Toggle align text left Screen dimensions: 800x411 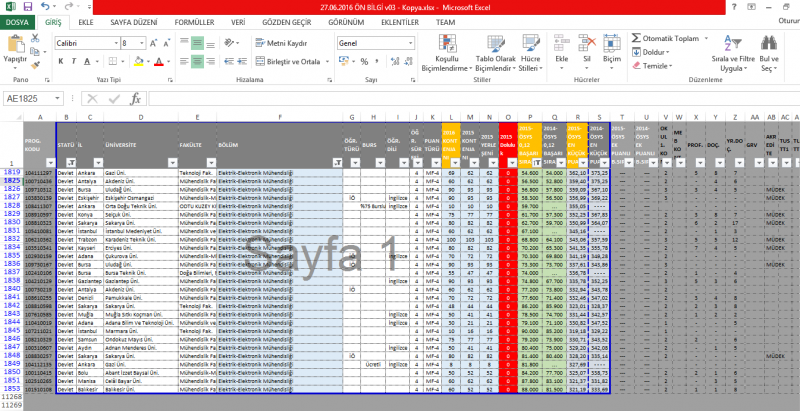tap(184, 62)
